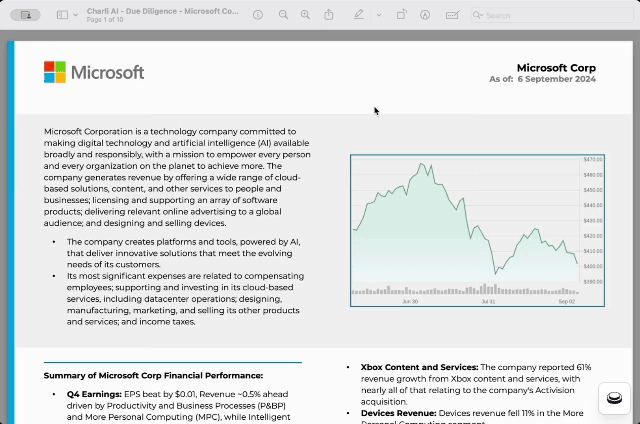
Task: Show the Markup toolbar
Action: [x=425, y=15]
